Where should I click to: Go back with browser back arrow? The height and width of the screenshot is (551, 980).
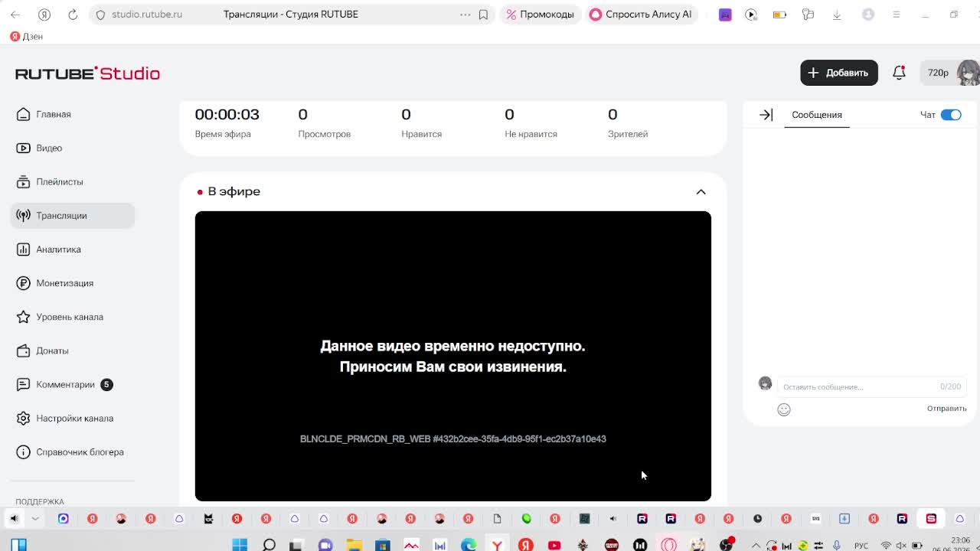click(x=15, y=15)
